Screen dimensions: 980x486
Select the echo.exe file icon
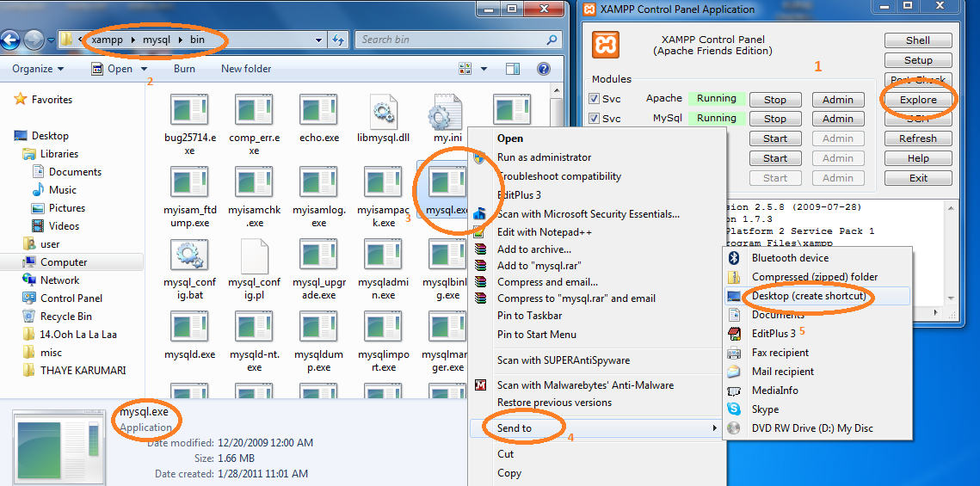tap(318, 110)
